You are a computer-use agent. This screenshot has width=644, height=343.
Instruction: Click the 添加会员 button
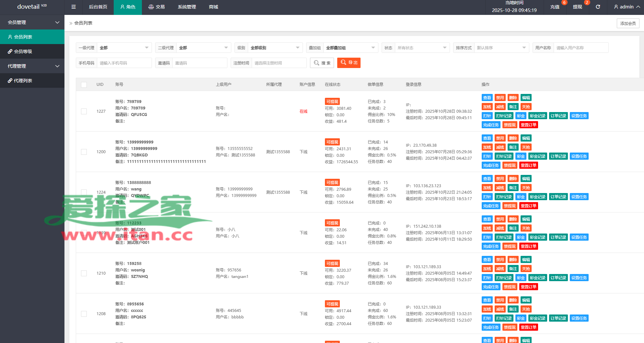628,23
